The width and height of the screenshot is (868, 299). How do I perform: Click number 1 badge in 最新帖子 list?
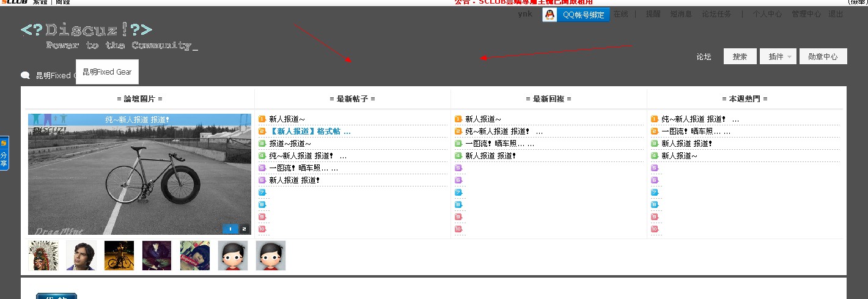[262, 119]
